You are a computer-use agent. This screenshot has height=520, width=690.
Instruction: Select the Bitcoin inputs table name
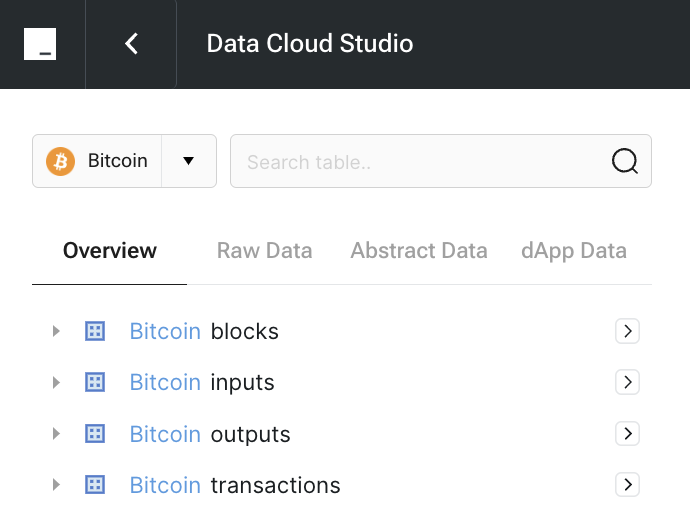(202, 382)
